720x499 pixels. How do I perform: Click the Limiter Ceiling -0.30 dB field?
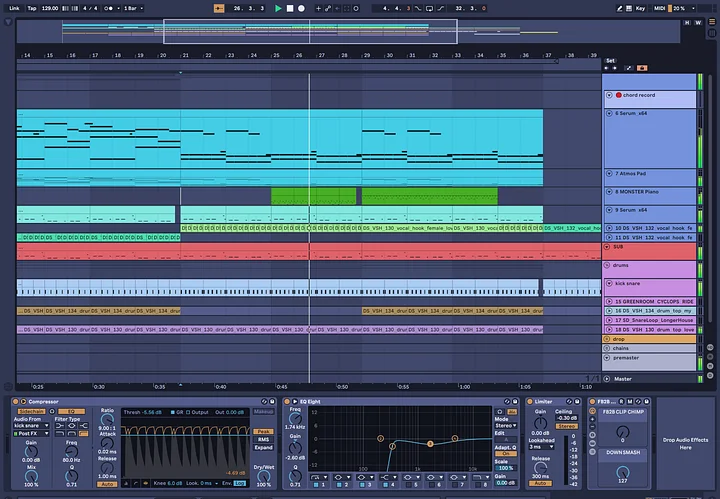(567, 418)
